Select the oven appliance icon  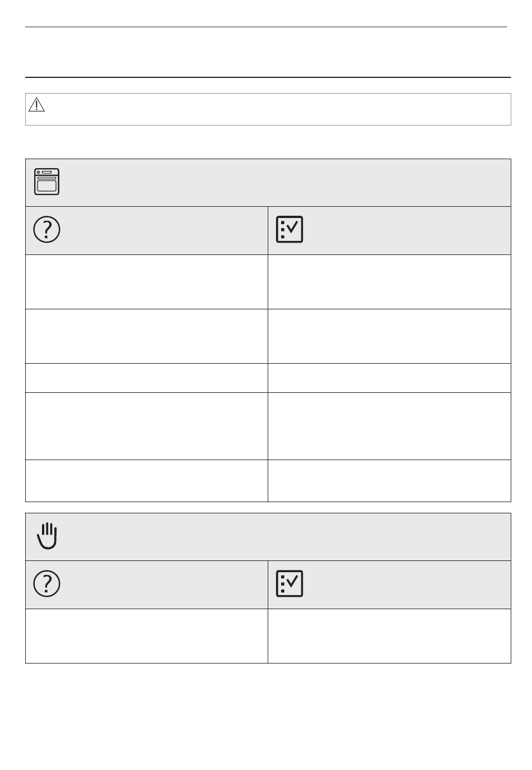click(x=46, y=182)
